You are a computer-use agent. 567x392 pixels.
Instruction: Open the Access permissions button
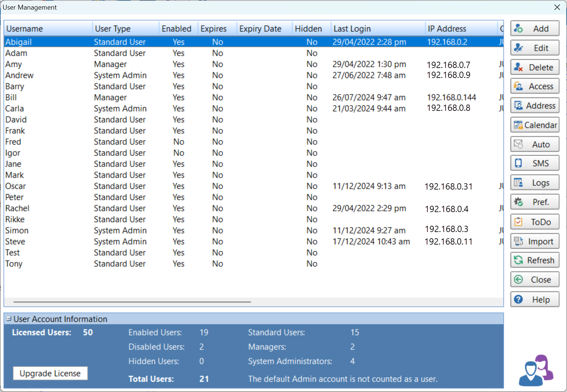click(x=535, y=86)
